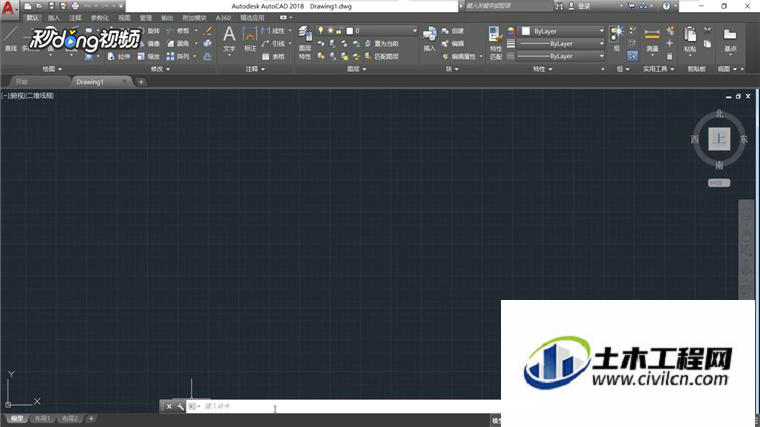Click 置为当前 Make Current layer button
Image resolution: width=760 pixels, height=427 pixels.
[x=381, y=44]
